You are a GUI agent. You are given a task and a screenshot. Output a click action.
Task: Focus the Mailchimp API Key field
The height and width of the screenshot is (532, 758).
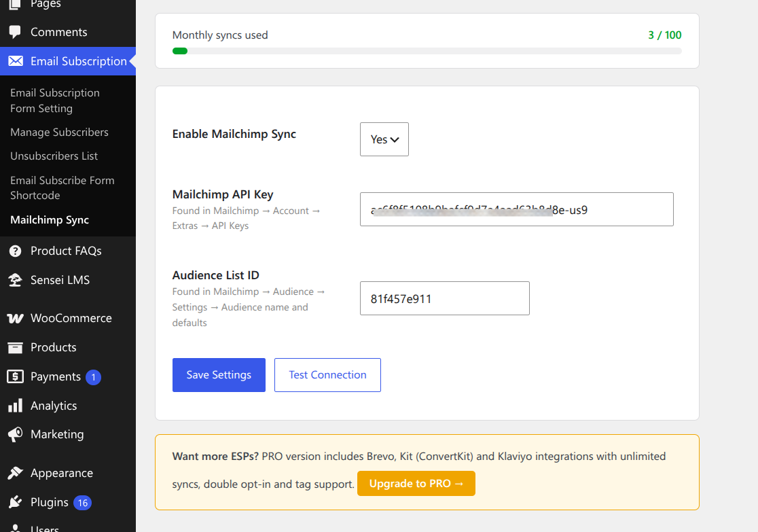tap(517, 209)
